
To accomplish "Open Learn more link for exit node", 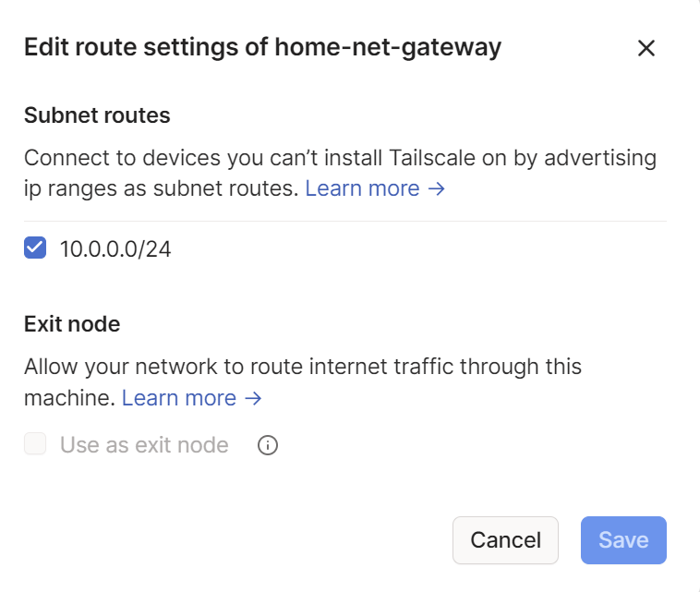I will pos(179,398).
